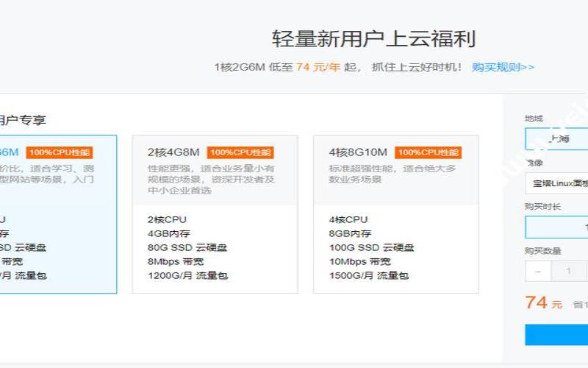Click the 购买数量 label
Viewport: 588px width, 368px height.
coord(542,251)
